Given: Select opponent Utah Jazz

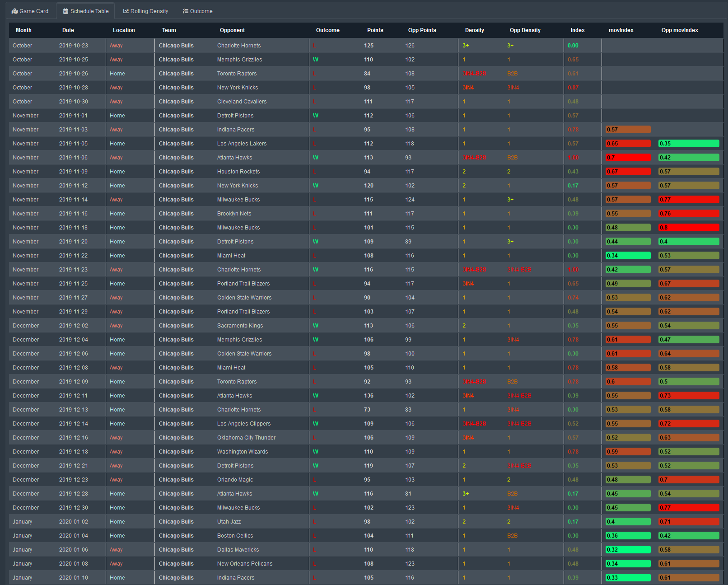Looking at the screenshot, I should (x=229, y=522).
